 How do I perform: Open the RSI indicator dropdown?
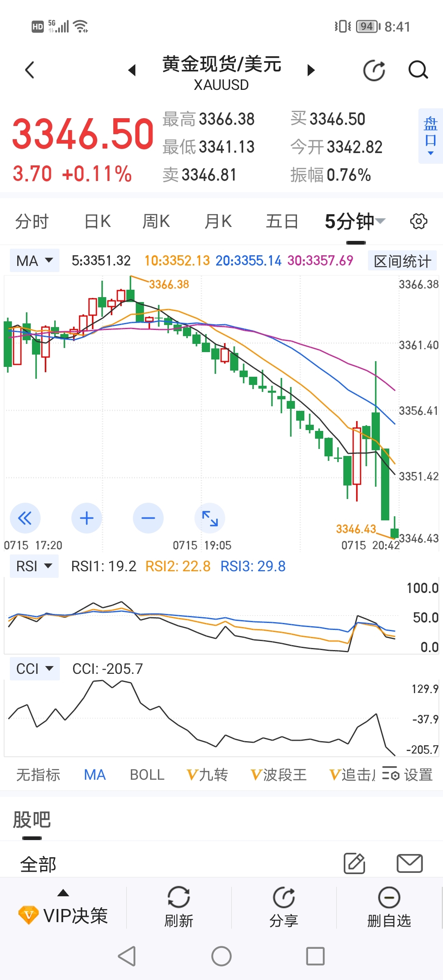click(x=34, y=566)
